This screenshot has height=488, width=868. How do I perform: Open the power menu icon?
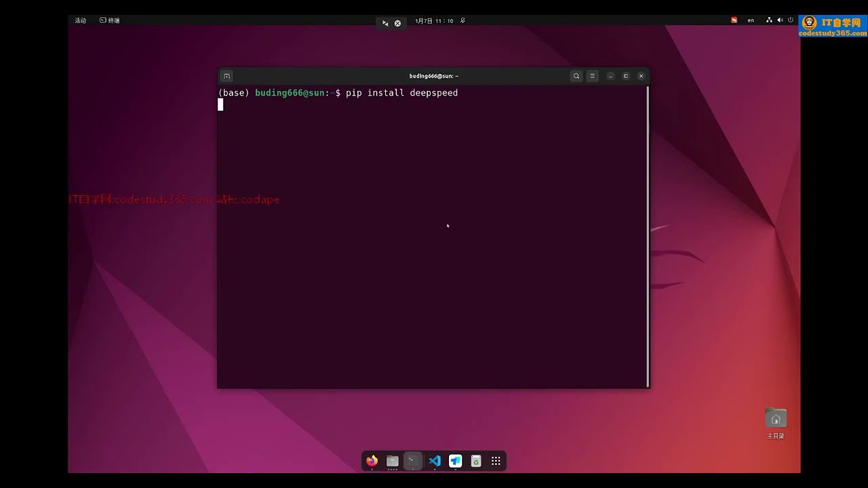tap(791, 20)
